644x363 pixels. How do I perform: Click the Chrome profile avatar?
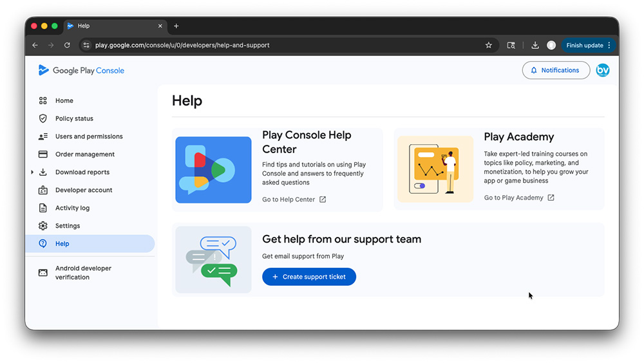[x=551, y=45]
